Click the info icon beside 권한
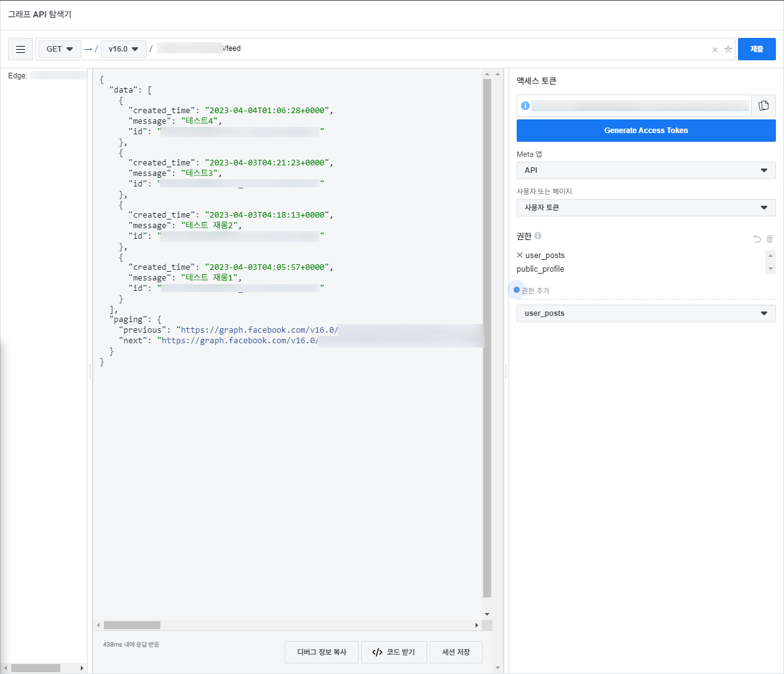The height and width of the screenshot is (674, 784). [x=538, y=236]
